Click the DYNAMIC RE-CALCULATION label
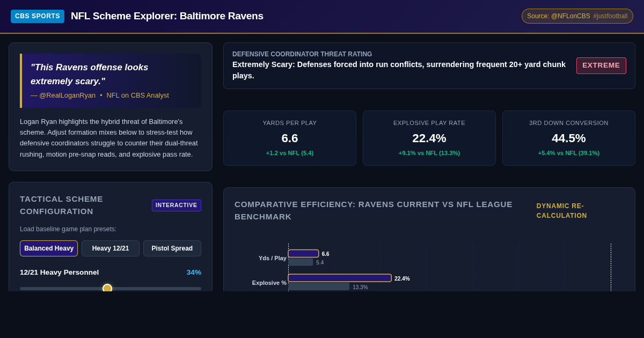Viewport: 644px width, 338px height. (x=562, y=211)
